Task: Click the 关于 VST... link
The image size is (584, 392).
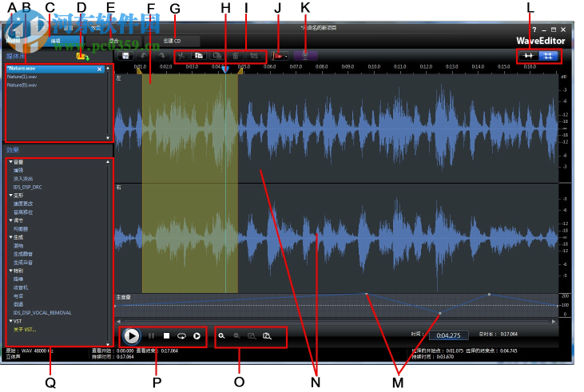Action: pyautogui.click(x=25, y=330)
